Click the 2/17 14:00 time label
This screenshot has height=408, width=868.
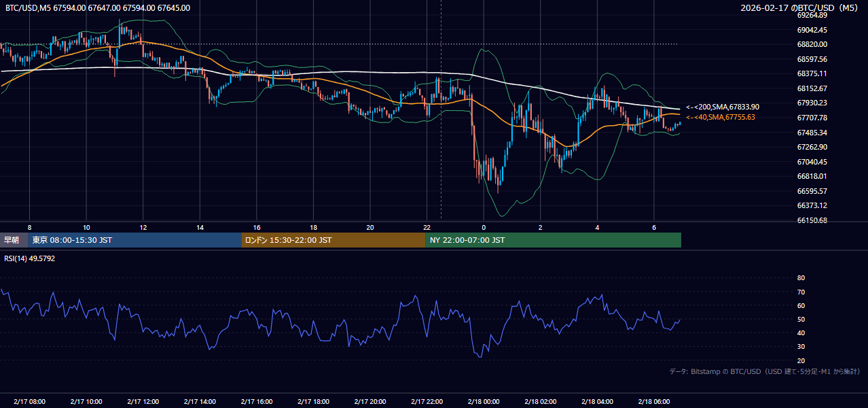200,402
